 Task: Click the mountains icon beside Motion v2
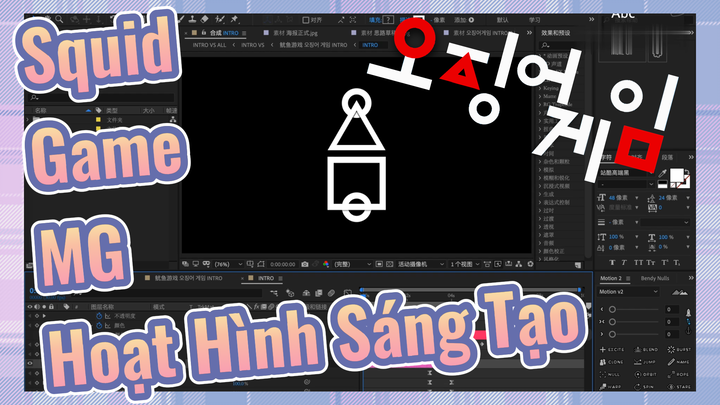click(680, 292)
